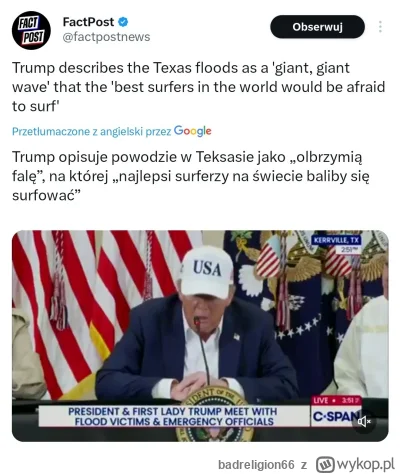400x474 pixels.
Task: Open the @factpostnews handle link
Action: pos(106,37)
